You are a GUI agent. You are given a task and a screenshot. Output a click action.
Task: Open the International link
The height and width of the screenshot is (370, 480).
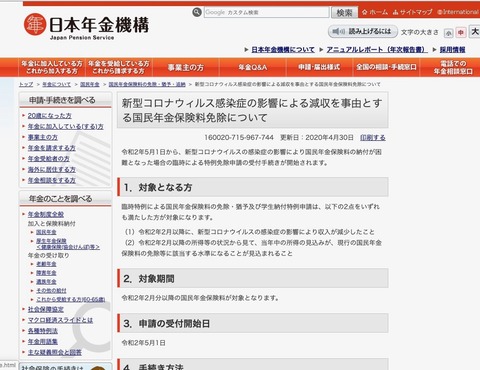[x=458, y=12]
